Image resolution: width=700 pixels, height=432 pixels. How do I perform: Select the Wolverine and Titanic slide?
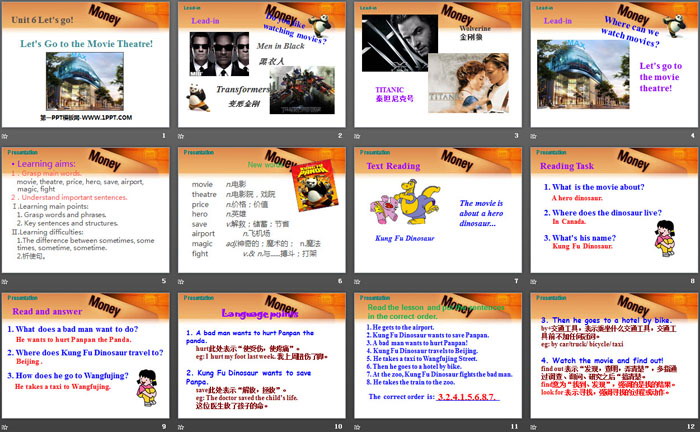click(x=438, y=65)
